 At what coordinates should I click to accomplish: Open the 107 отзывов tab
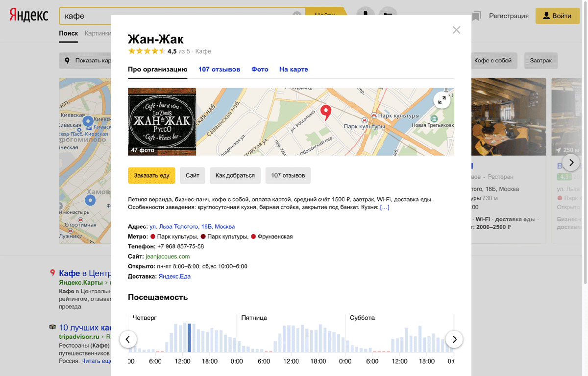(x=219, y=70)
